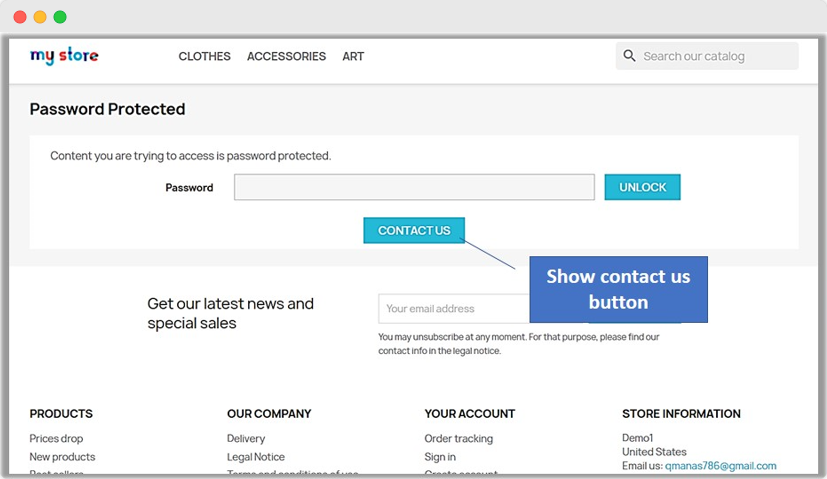Focus the Search our catalog field
Screen dimensions: 827x479
tap(715, 57)
